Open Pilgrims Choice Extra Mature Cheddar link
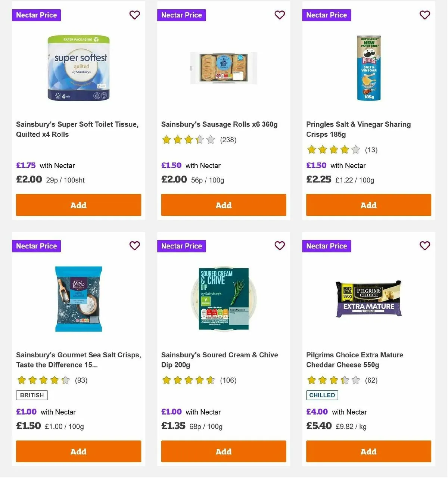This screenshot has width=448, height=478. [x=355, y=360]
